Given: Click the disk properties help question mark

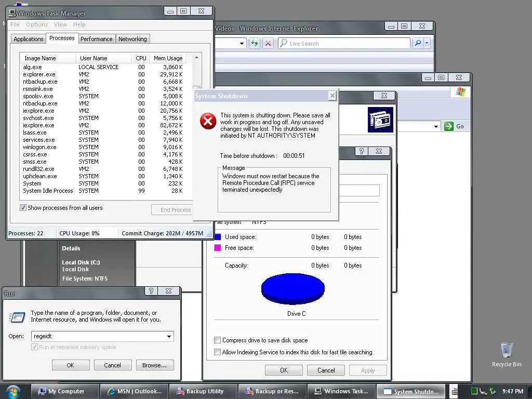Looking at the screenshot, I should click(x=362, y=151).
